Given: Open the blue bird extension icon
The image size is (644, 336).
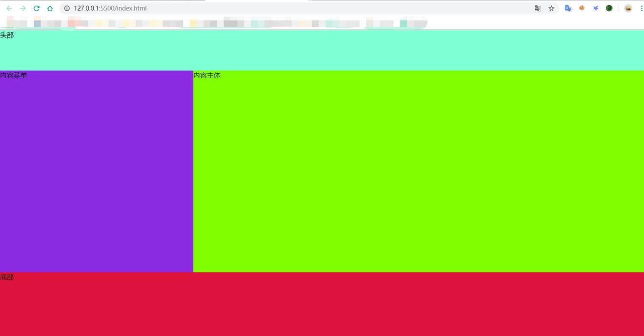Looking at the screenshot, I should (x=595, y=8).
